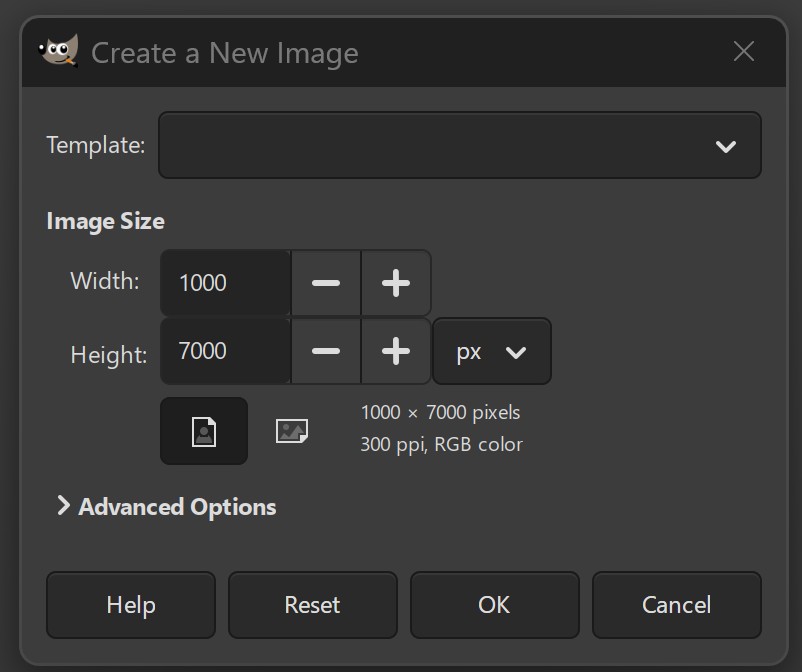
Task: Expand Advanced Options
Action: [x=166, y=507]
